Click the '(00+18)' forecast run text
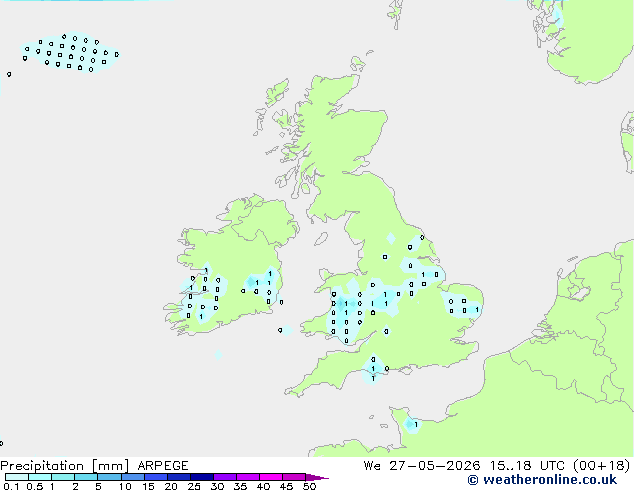The height and width of the screenshot is (490, 634). coord(601,466)
